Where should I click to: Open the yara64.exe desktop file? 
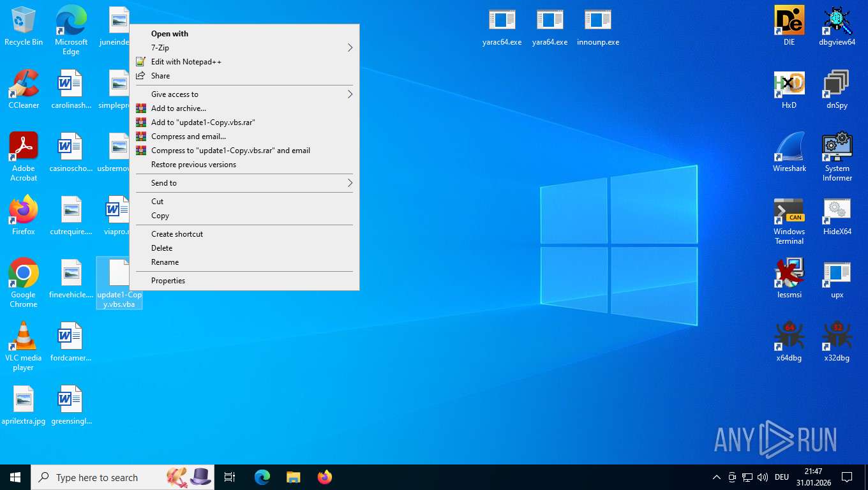tap(550, 26)
